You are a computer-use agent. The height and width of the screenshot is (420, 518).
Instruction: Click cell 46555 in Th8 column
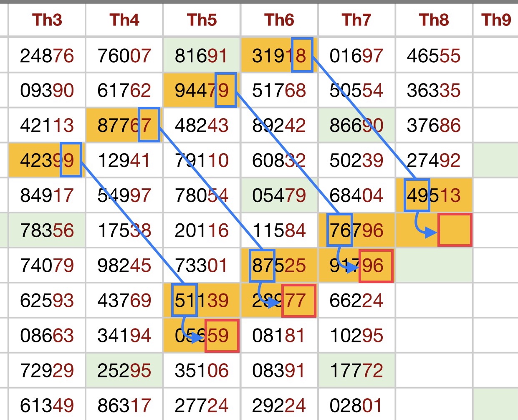pos(434,56)
